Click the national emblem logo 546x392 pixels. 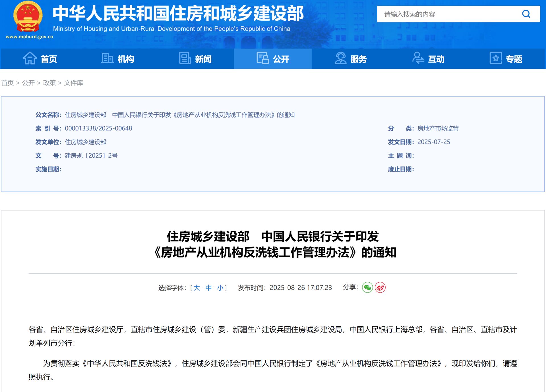(x=28, y=16)
